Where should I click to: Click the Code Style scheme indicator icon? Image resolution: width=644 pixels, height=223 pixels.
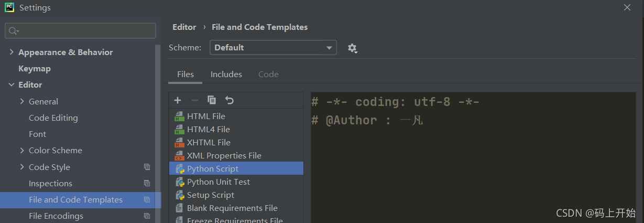[147, 167]
